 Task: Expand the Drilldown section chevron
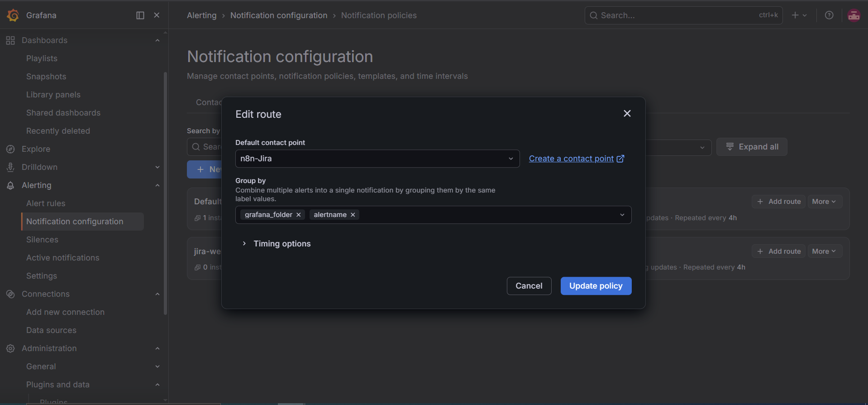pyautogui.click(x=157, y=167)
